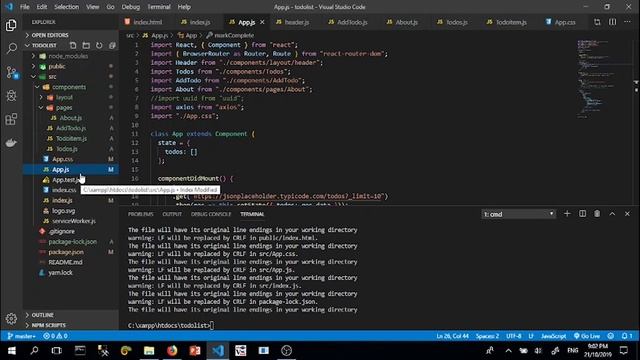640x360 pixels.
Task: Open the Explorer view in activity bar
Action: point(11,26)
